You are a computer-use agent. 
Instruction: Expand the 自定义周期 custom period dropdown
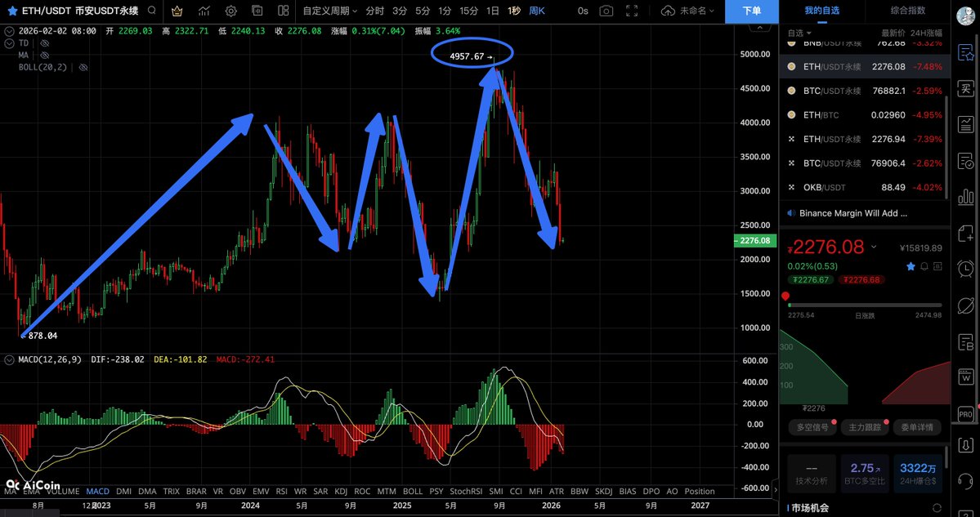pyautogui.click(x=329, y=11)
